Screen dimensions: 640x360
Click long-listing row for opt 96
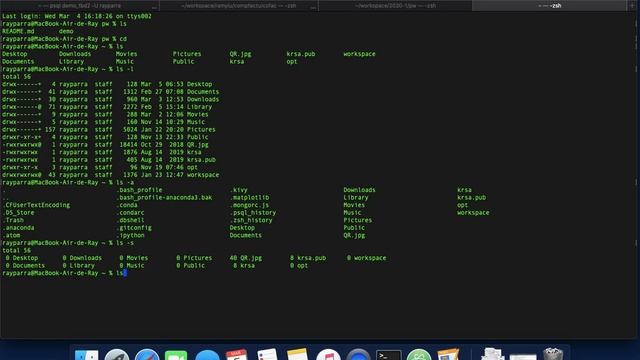pos(100,167)
